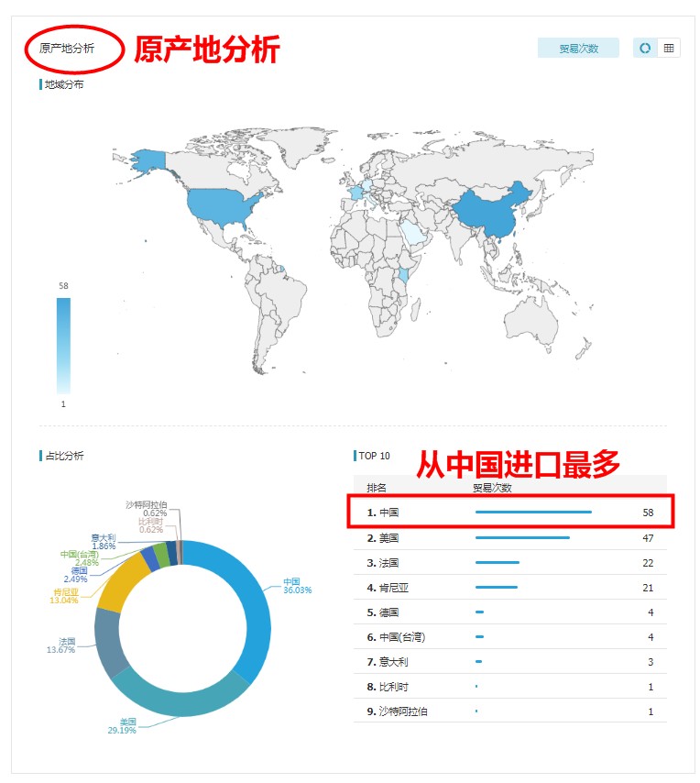Click the 肯尼亚 13.04% chart label
This screenshot has height=783, width=700.
64,596
